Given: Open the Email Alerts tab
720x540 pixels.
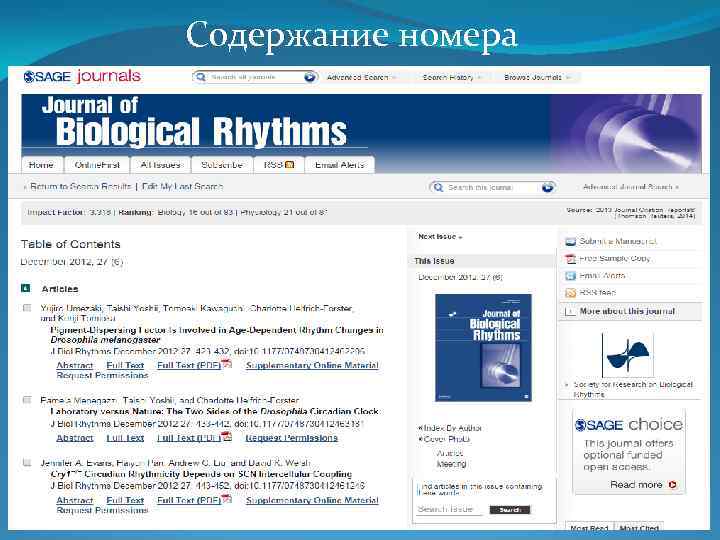Looking at the screenshot, I should [339, 165].
